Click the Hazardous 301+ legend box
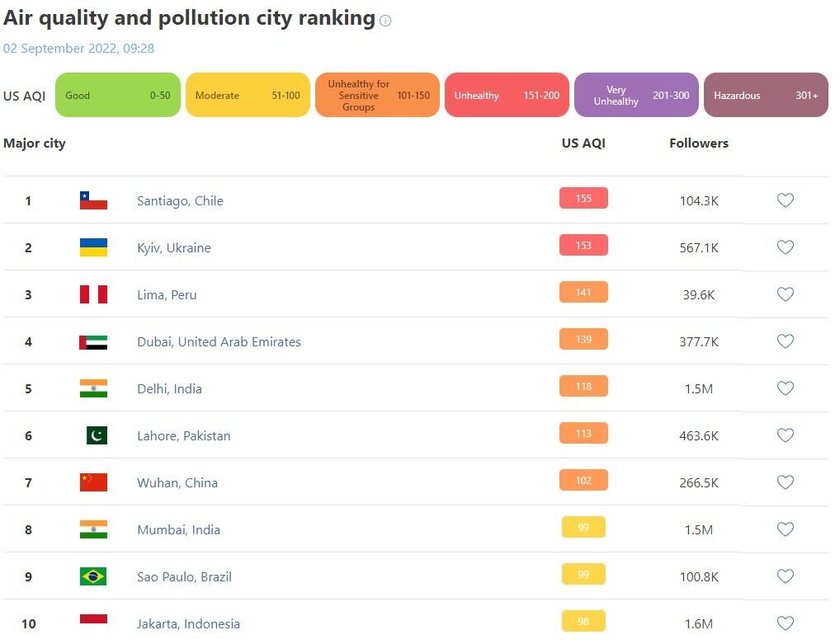Screen dimensions: 840x644 (x=766, y=95)
